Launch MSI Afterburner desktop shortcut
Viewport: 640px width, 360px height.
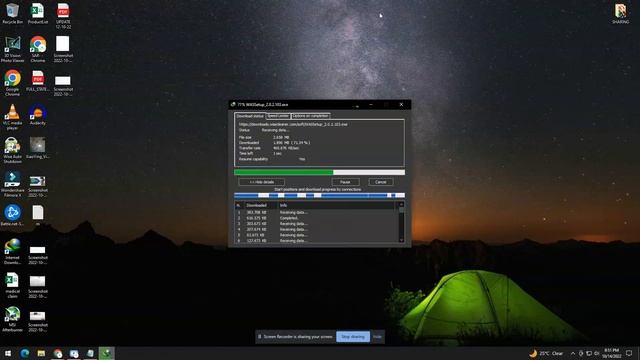(x=12, y=319)
